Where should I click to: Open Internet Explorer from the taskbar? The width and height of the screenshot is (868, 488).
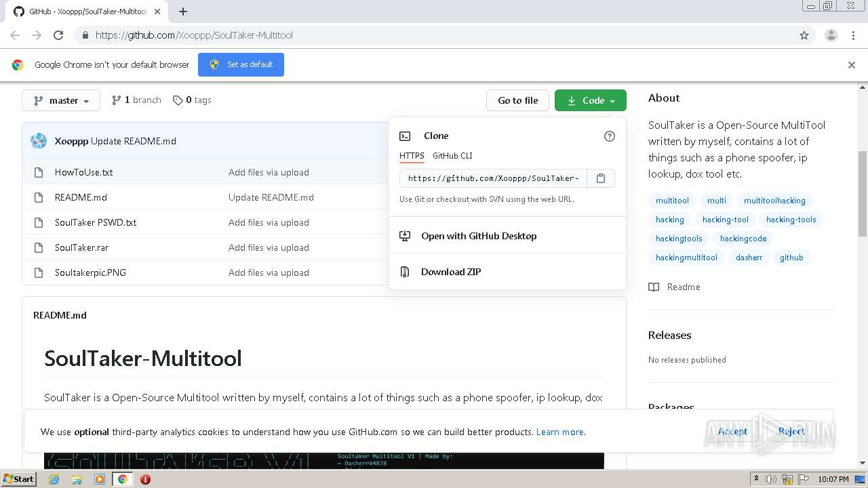[x=54, y=479]
